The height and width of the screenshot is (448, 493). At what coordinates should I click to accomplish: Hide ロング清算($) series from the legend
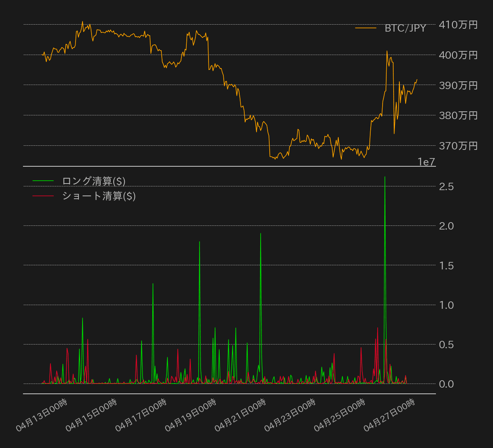94,181
